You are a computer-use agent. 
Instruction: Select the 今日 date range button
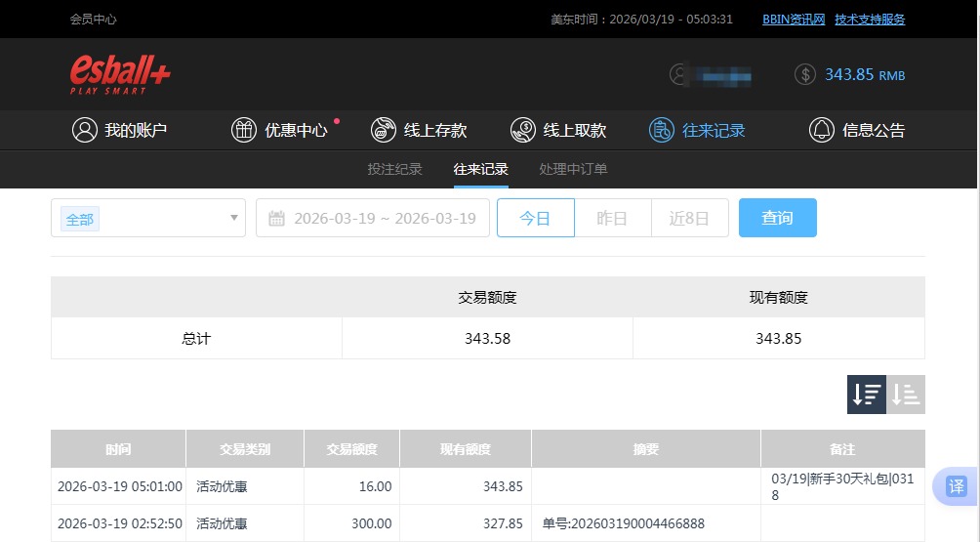pyautogui.click(x=536, y=218)
